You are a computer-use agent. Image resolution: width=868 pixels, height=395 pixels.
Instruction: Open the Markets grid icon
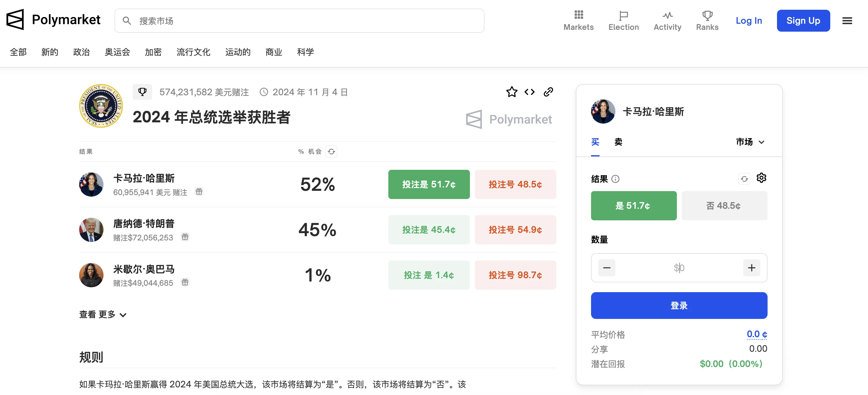tap(578, 15)
